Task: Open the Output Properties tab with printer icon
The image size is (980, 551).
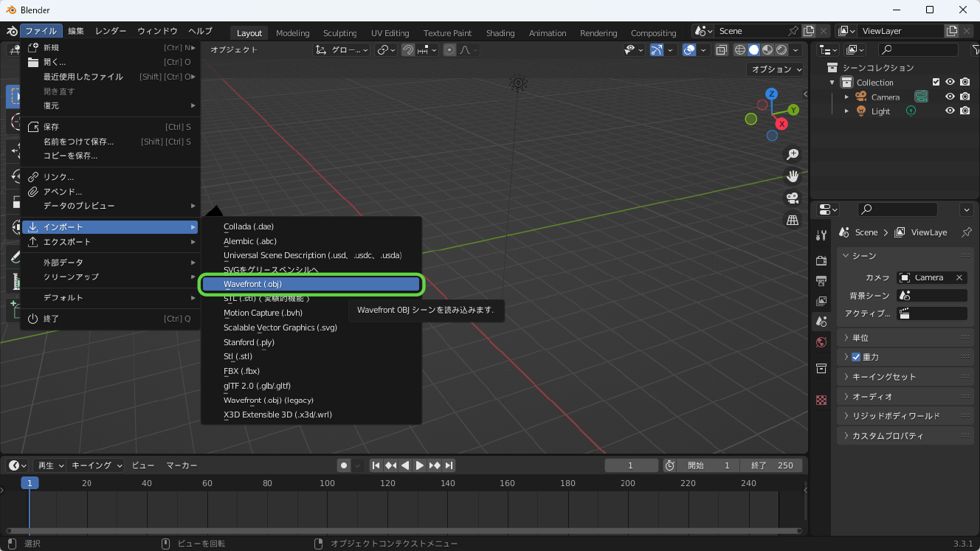Action: pos(821,281)
